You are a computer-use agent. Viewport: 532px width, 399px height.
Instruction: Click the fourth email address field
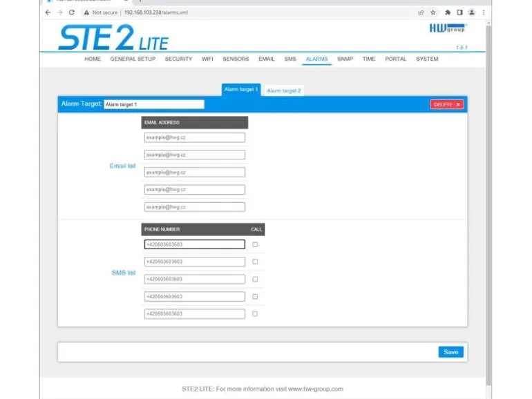click(194, 190)
